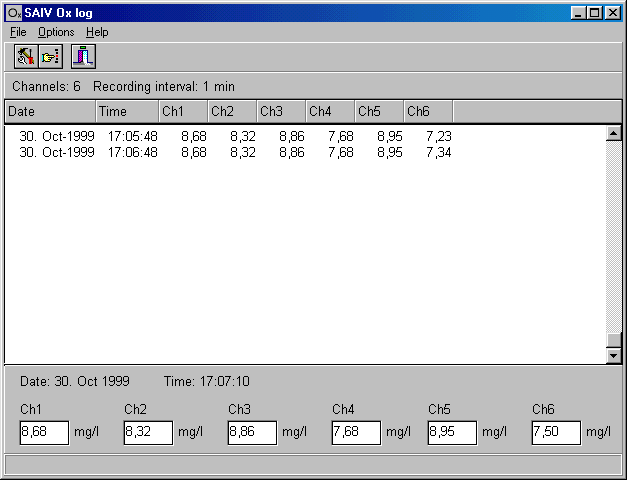Click the Time column header
This screenshot has height=480, width=627.
click(x=127, y=111)
